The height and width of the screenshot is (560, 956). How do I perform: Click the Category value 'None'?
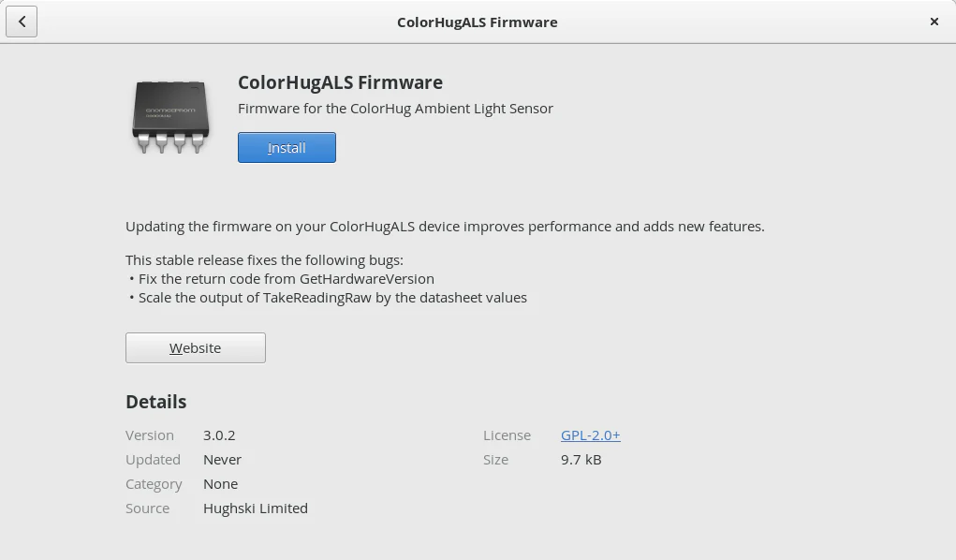(x=220, y=484)
